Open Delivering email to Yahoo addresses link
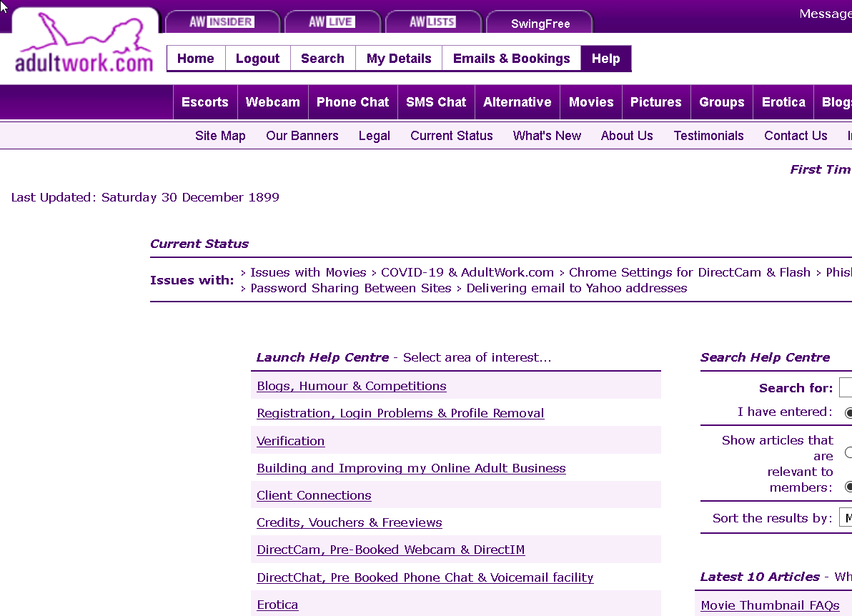Viewport: 852px width, 616px height. (x=577, y=289)
